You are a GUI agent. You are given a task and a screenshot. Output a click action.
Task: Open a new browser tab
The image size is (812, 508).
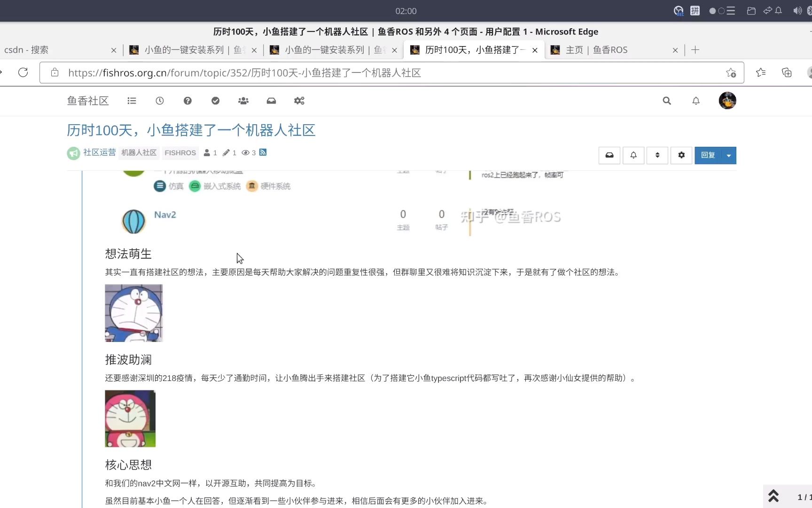point(695,50)
